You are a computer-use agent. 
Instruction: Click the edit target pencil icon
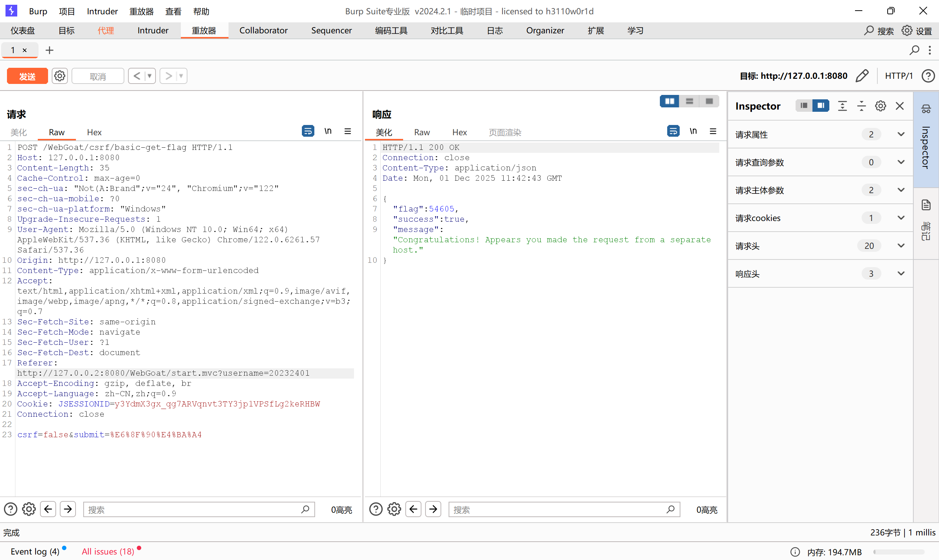[x=862, y=76]
